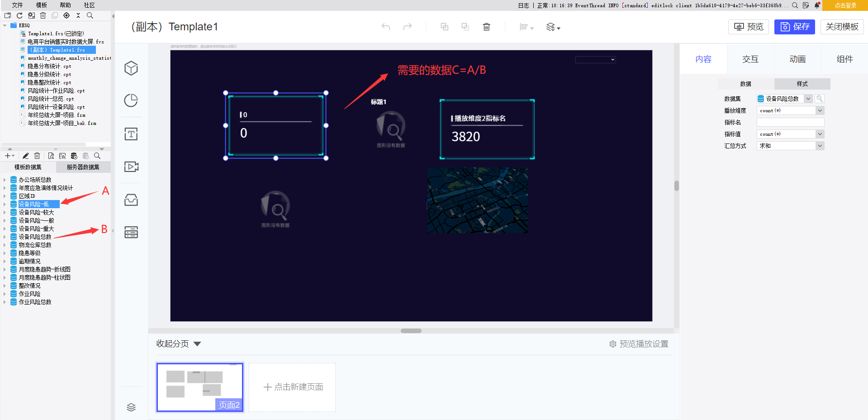The image size is (868, 420).
Task: Open the table list component panel
Action: (131, 232)
